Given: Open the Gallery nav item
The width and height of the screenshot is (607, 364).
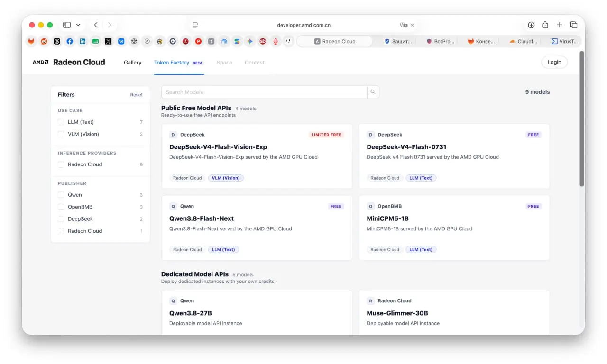Looking at the screenshot, I should (x=133, y=63).
